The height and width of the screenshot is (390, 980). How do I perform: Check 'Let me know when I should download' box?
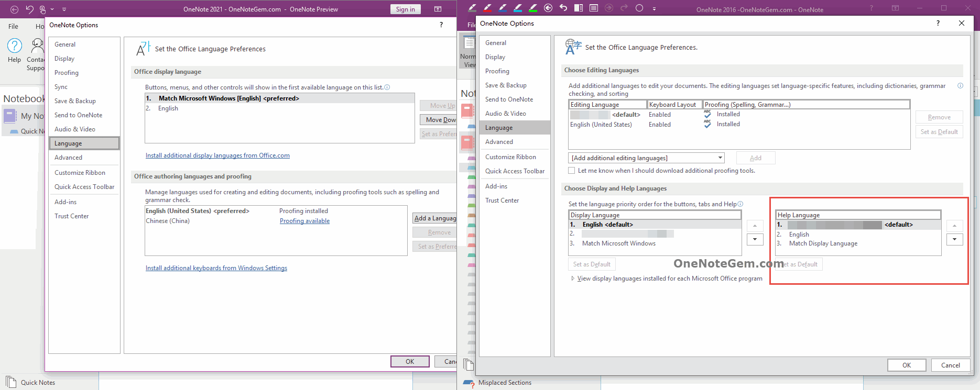[x=572, y=171]
